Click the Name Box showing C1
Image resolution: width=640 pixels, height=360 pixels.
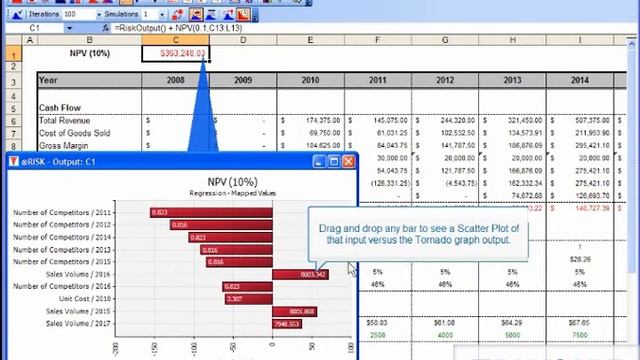click(35, 28)
